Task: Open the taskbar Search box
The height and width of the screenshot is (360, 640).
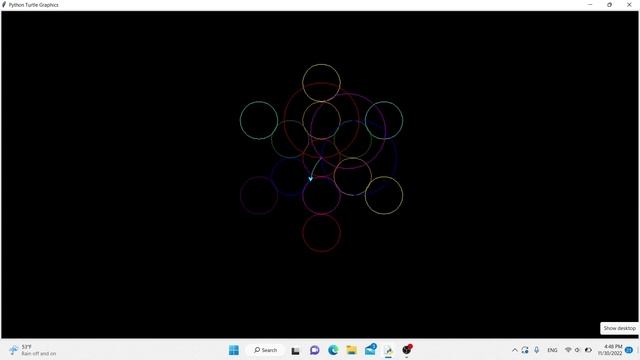Action: pos(265,350)
